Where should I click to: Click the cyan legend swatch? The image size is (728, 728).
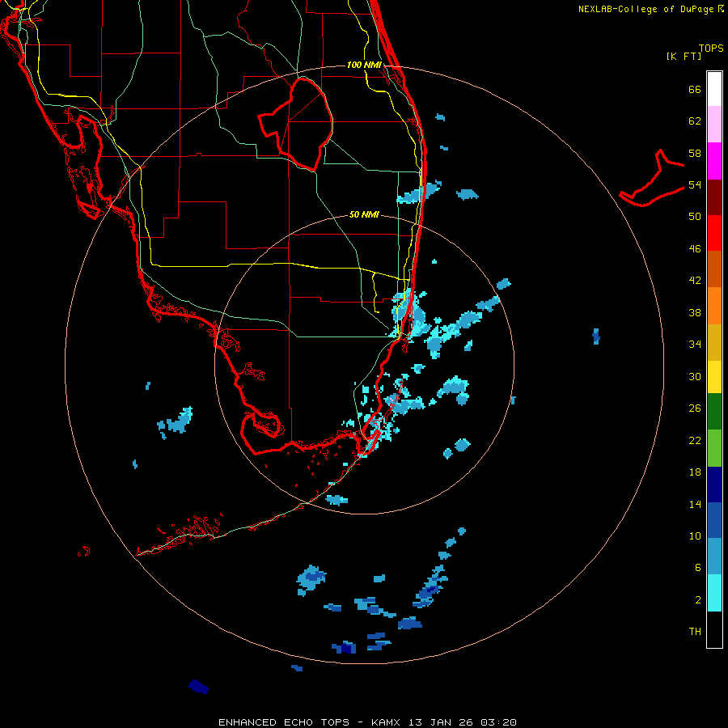(x=714, y=594)
